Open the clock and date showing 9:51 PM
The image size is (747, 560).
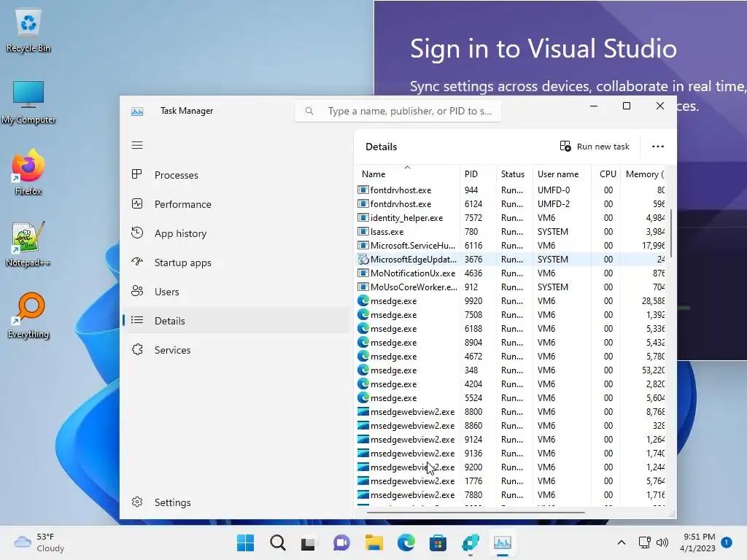697,542
